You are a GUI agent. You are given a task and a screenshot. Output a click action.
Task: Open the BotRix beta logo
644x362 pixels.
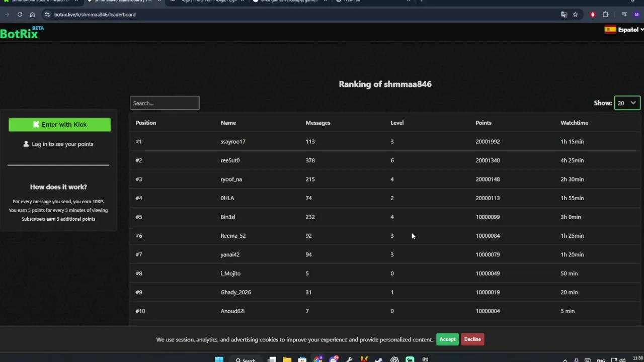click(22, 33)
